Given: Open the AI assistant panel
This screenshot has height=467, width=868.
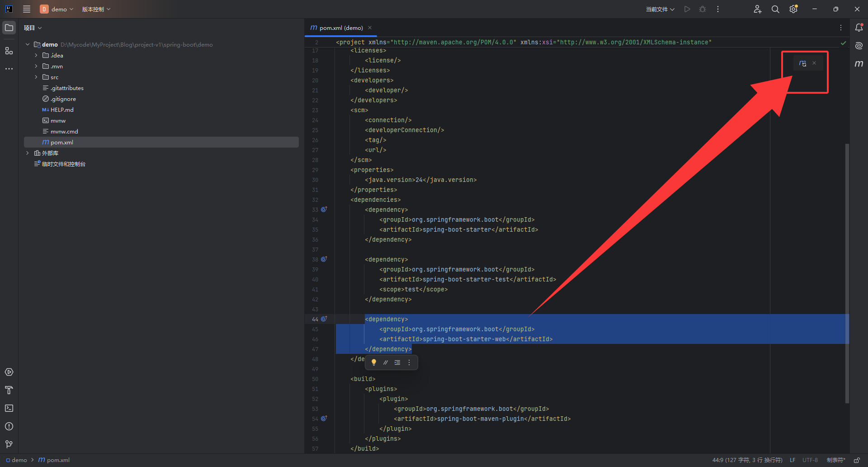Looking at the screenshot, I should tap(859, 46).
